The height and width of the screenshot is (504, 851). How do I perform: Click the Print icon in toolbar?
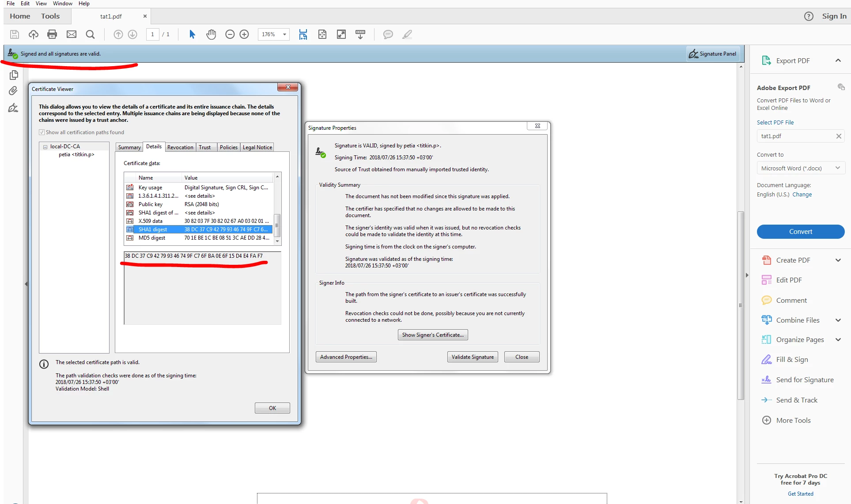click(x=52, y=34)
